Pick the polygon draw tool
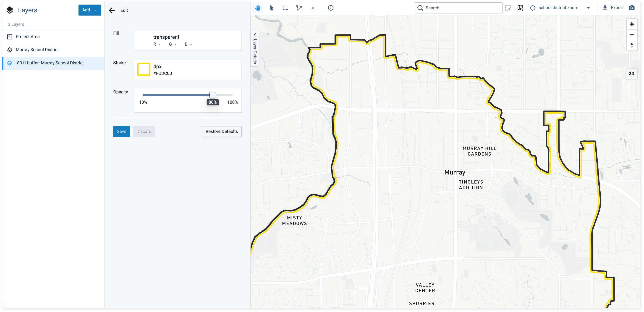This screenshot has width=644, height=312. (299, 8)
